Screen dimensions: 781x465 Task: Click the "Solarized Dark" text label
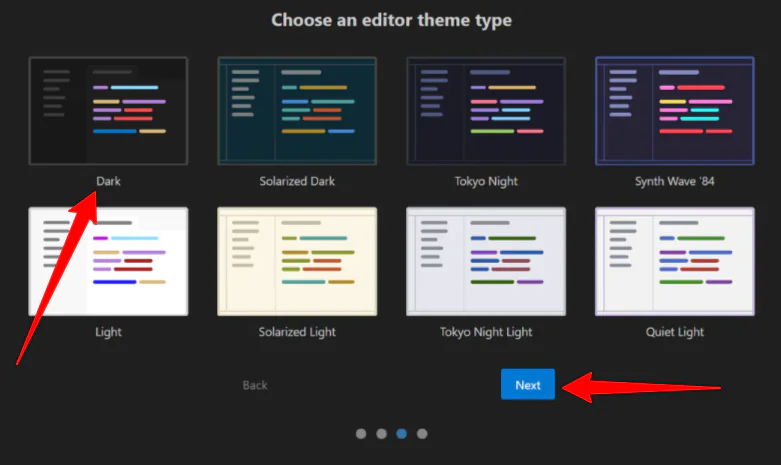coord(297,181)
